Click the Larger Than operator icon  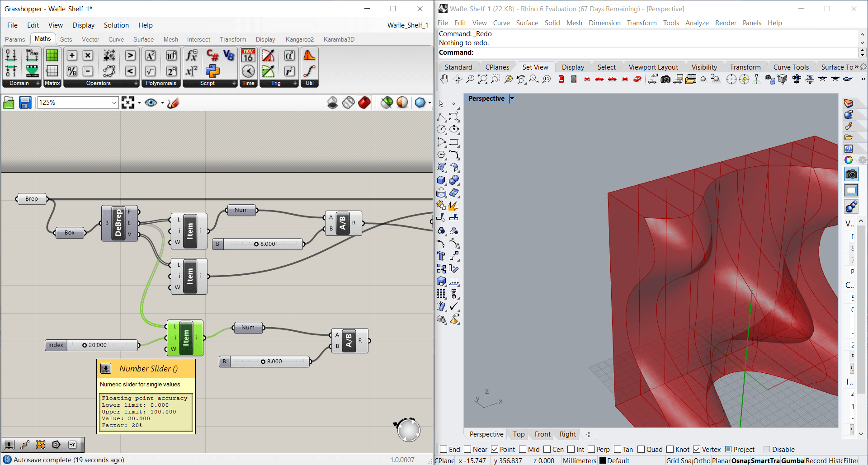(130, 56)
